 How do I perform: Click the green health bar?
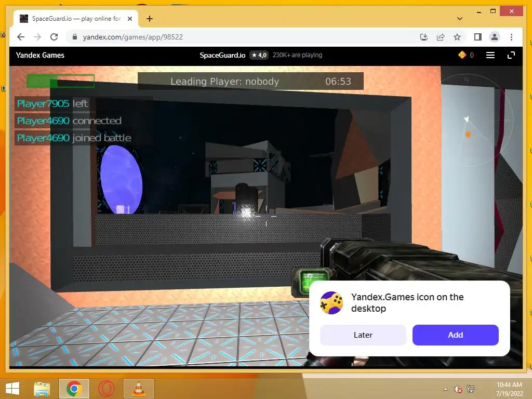tap(60, 81)
